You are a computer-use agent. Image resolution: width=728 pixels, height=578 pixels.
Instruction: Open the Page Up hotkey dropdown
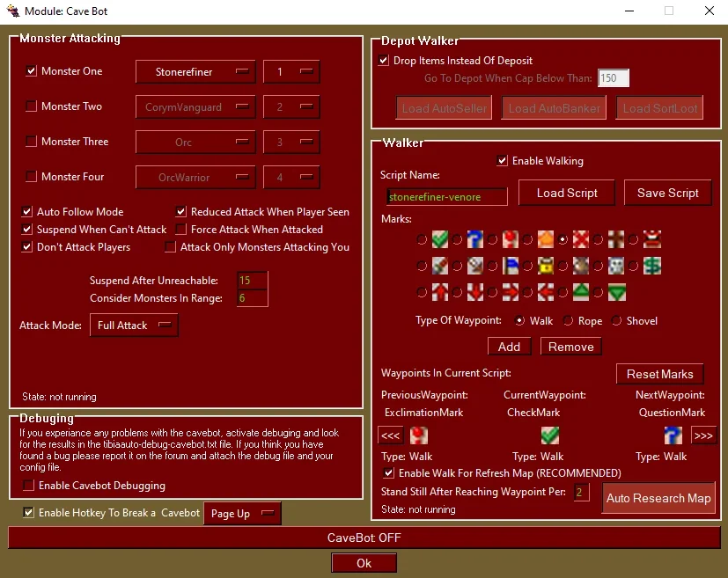coord(242,513)
